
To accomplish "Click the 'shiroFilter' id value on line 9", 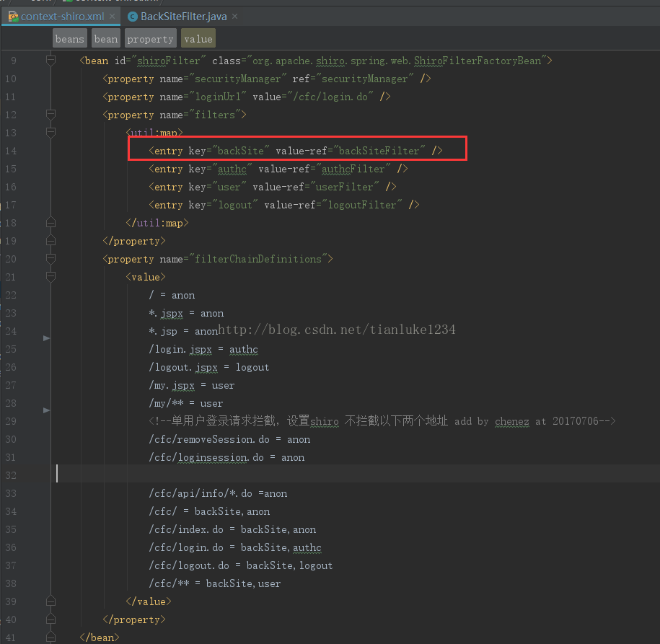I will pos(168,61).
